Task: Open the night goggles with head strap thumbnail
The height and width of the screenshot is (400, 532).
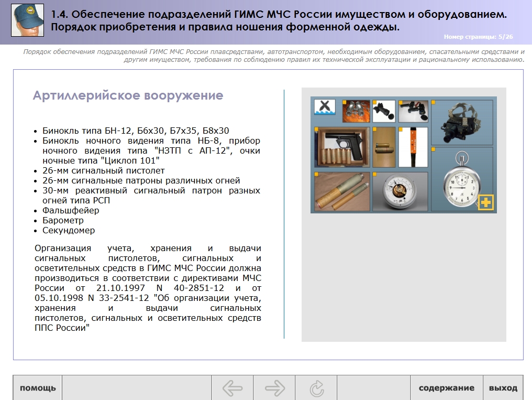Action: coord(462,123)
